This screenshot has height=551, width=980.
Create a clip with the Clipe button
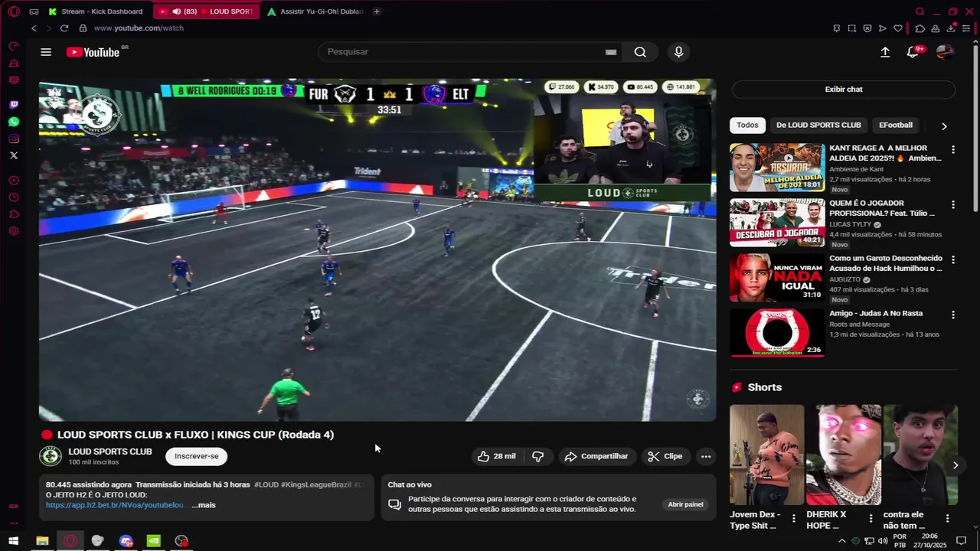tap(665, 456)
